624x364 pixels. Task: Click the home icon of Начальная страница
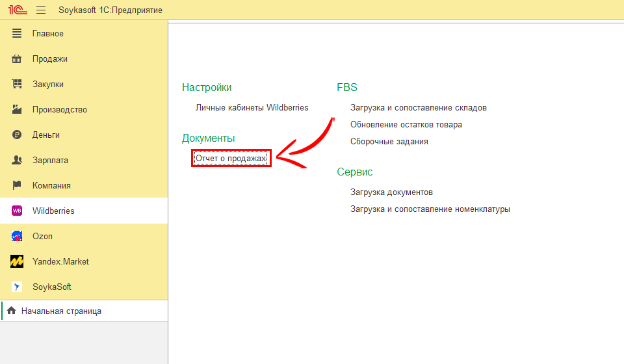(x=12, y=310)
